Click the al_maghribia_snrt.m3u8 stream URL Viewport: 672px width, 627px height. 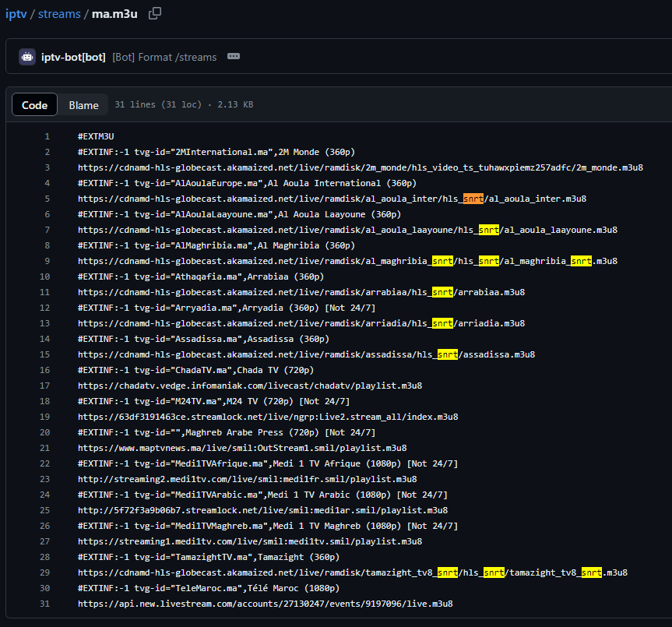tap(347, 261)
